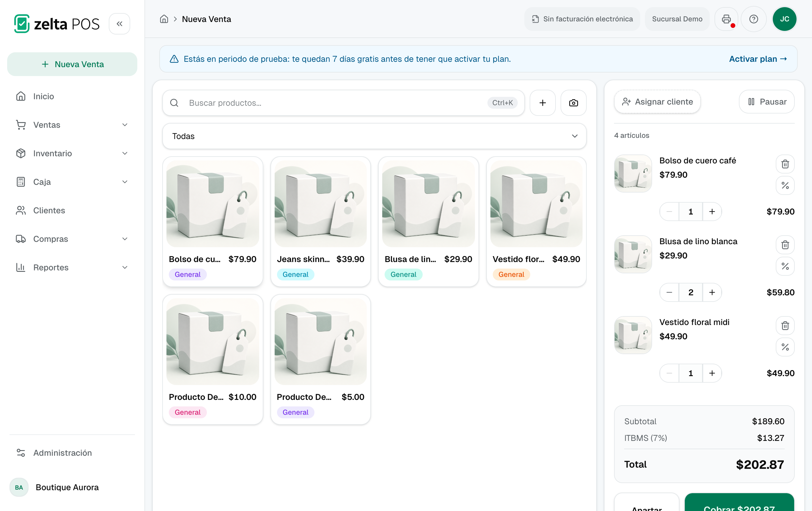The height and width of the screenshot is (511, 812).
Task: Increase quantity of Vestido floral midi
Action: (712, 373)
